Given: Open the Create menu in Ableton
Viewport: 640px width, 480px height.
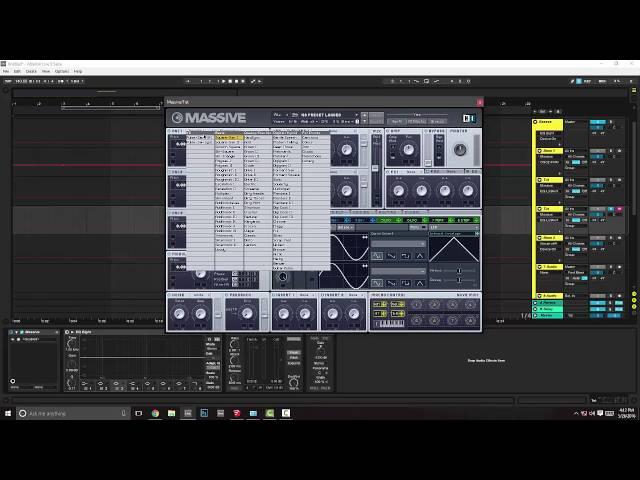Looking at the screenshot, I should coord(31,71).
